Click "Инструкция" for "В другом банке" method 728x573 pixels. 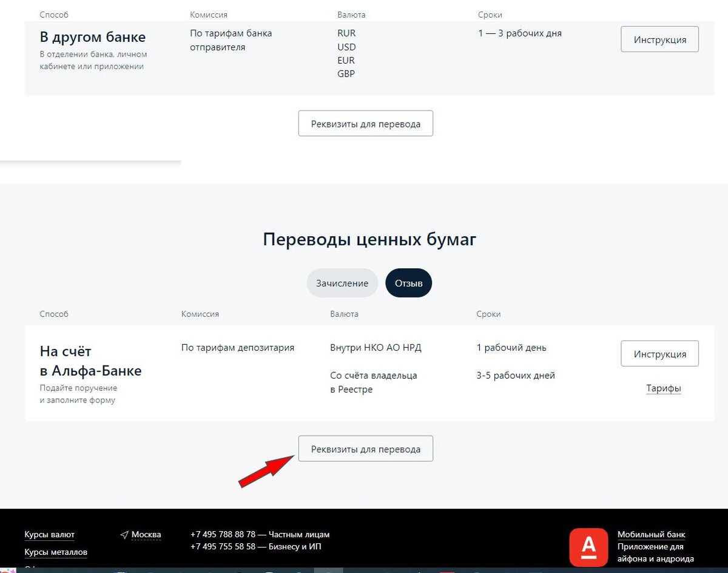point(659,39)
